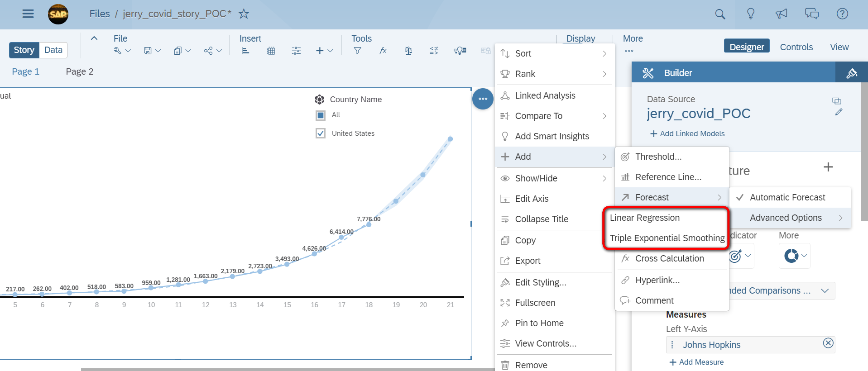Remove the Johns Hopkins measure

(828, 343)
